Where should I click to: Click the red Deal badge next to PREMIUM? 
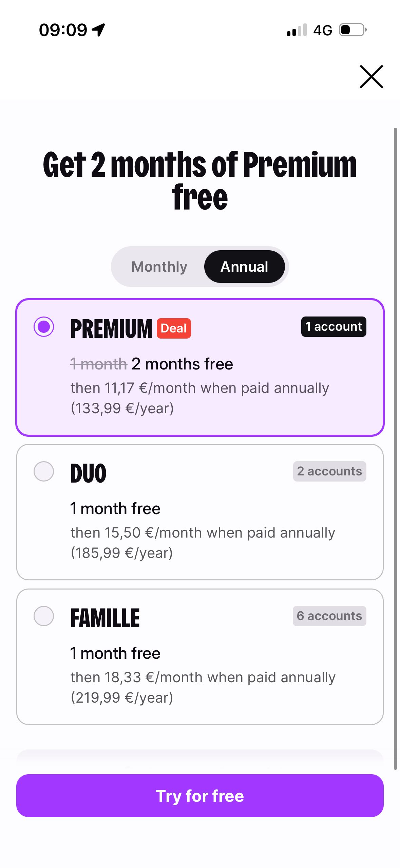[173, 328]
